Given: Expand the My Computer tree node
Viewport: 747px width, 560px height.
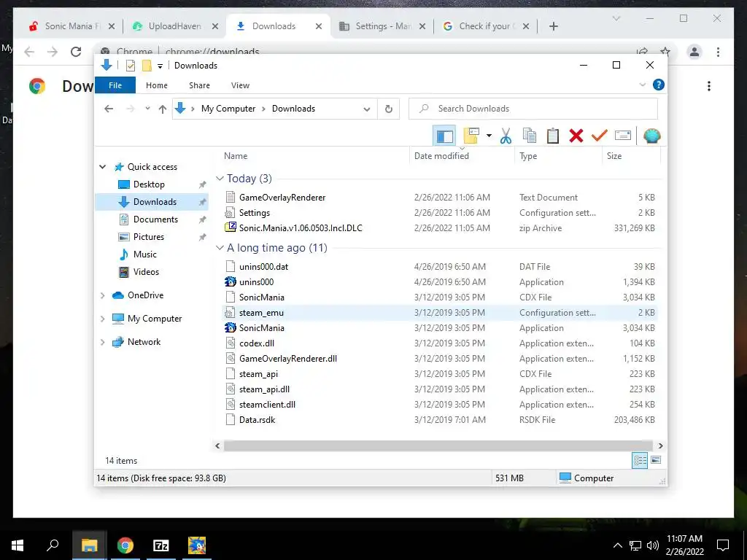Looking at the screenshot, I should click(x=102, y=319).
